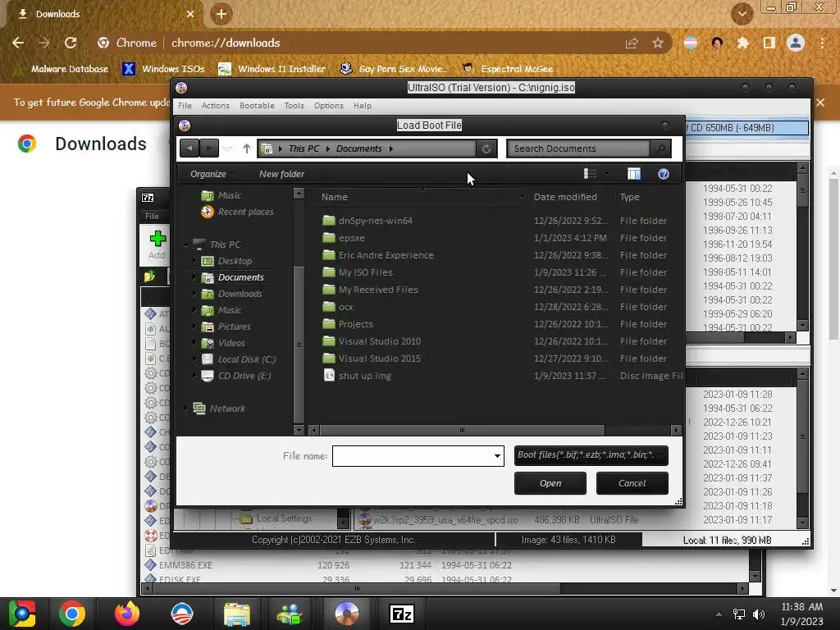Open the UltraISO Bootable menu
Viewport: 840px width, 630px height.
pos(257,106)
